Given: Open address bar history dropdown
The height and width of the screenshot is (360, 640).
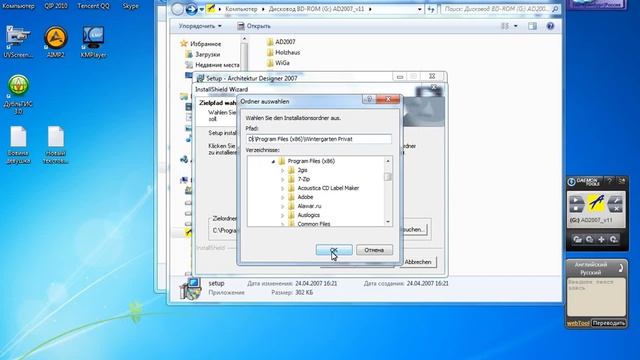Looking at the screenshot, I should click(x=420, y=9).
